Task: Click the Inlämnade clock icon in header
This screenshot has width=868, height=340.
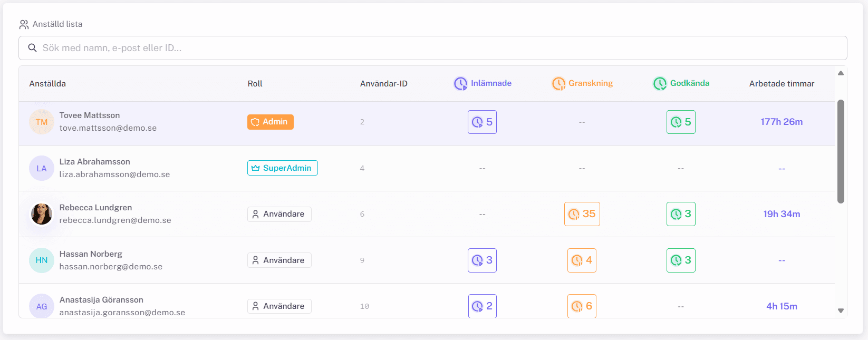Action: pos(460,83)
